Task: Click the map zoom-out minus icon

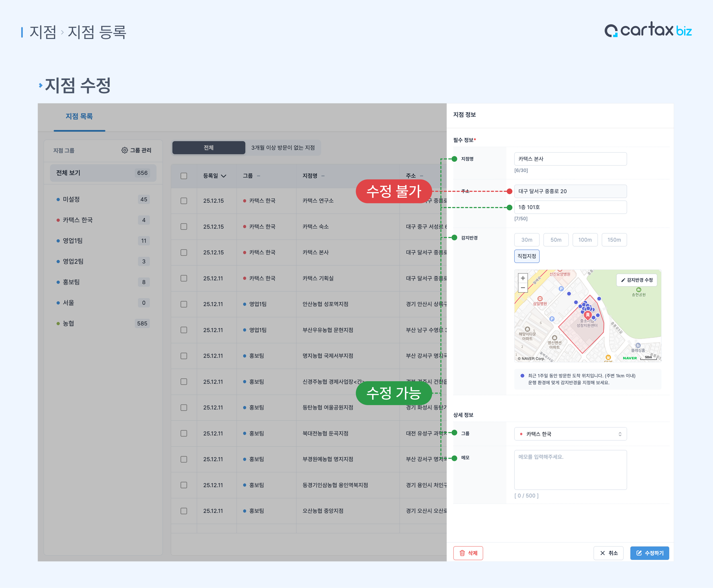Action: point(523,288)
